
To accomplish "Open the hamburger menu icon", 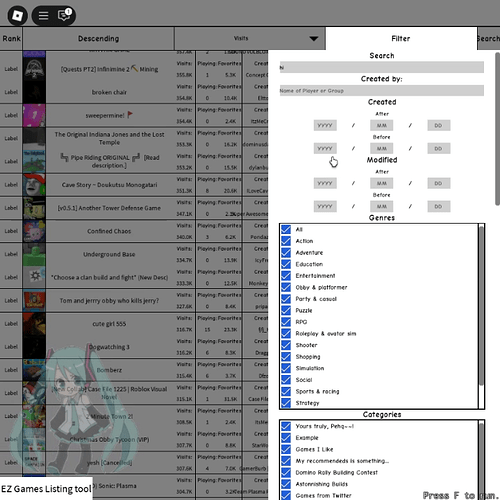I will pyautogui.click(x=43, y=16).
